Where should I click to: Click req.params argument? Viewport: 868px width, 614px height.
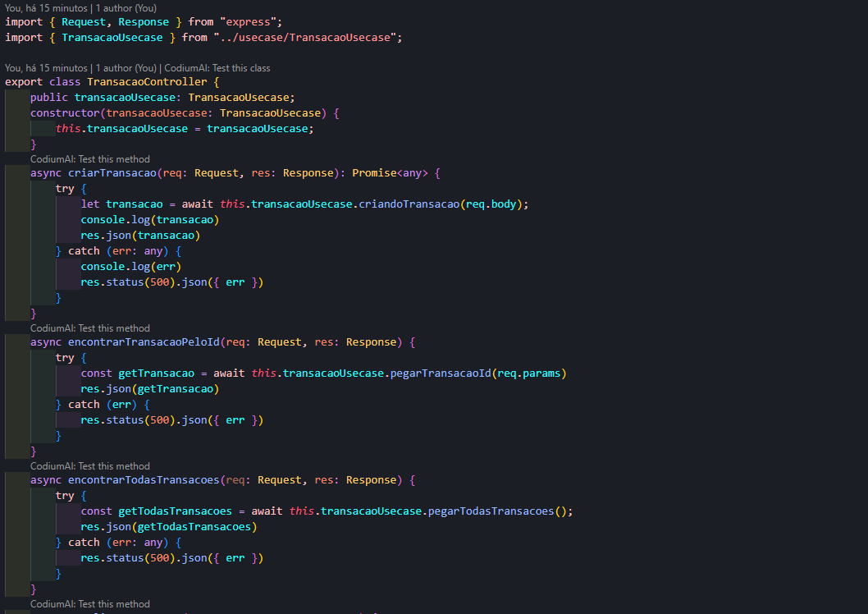(x=528, y=373)
